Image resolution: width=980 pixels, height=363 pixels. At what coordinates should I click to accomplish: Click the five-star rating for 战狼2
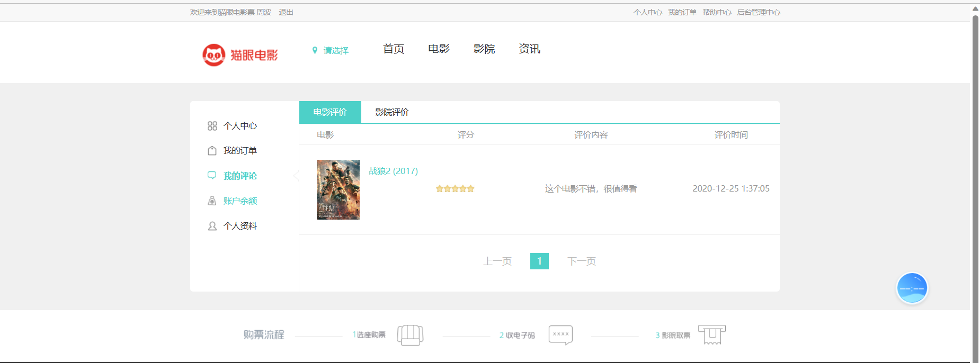pyautogui.click(x=455, y=188)
